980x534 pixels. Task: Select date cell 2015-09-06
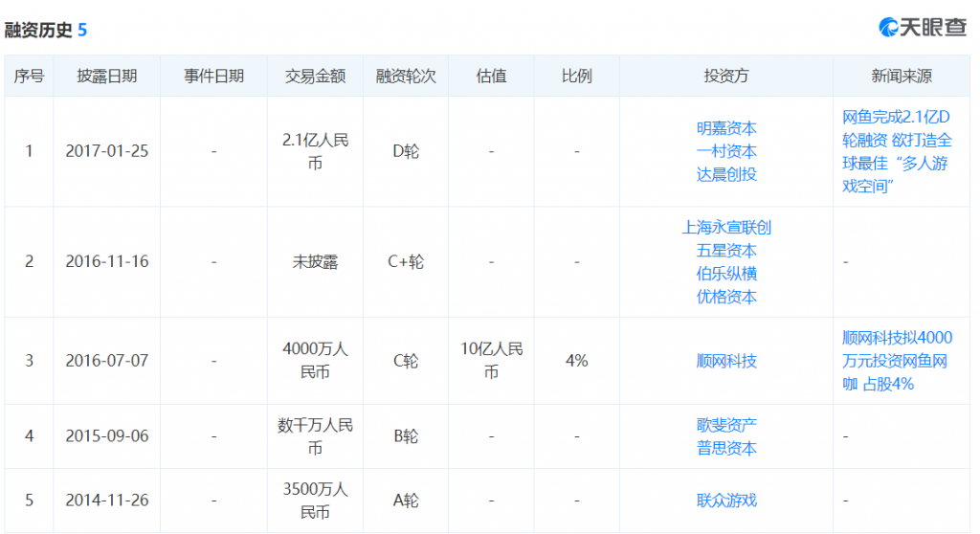pos(107,435)
